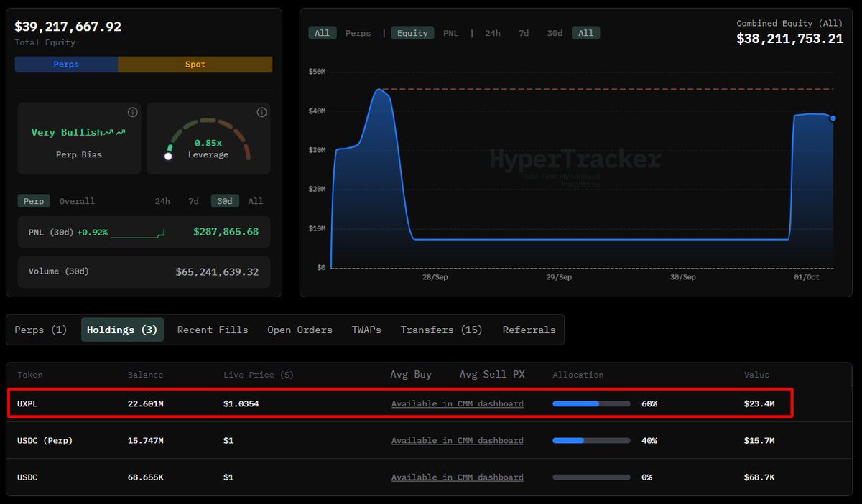Filter chart by Perps only
Viewport: 862px width, 504px height.
click(x=358, y=33)
